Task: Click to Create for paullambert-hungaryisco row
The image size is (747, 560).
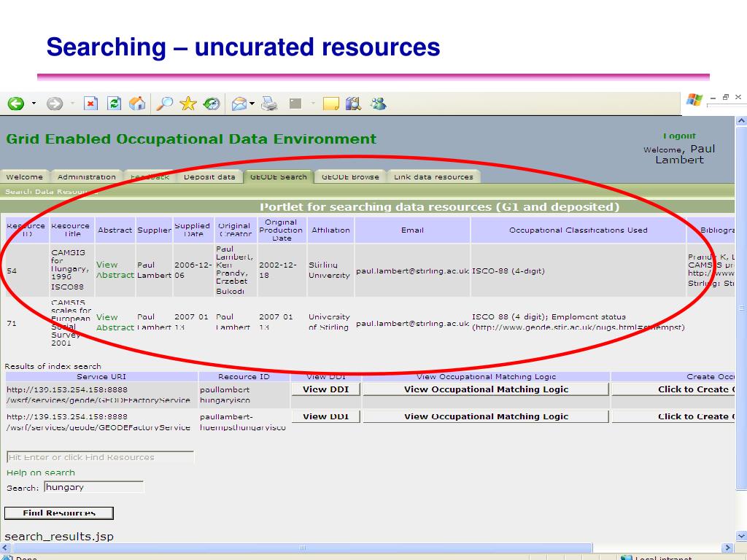Action: (x=673, y=389)
